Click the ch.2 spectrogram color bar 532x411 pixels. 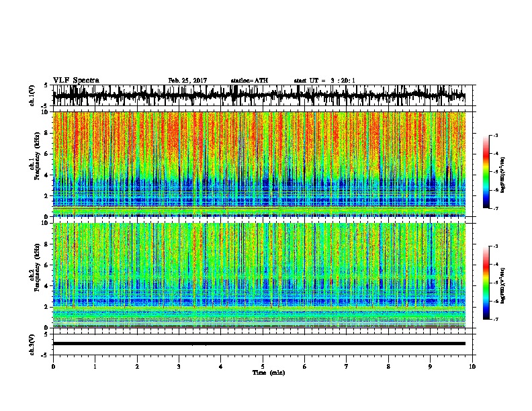tap(486, 283)
